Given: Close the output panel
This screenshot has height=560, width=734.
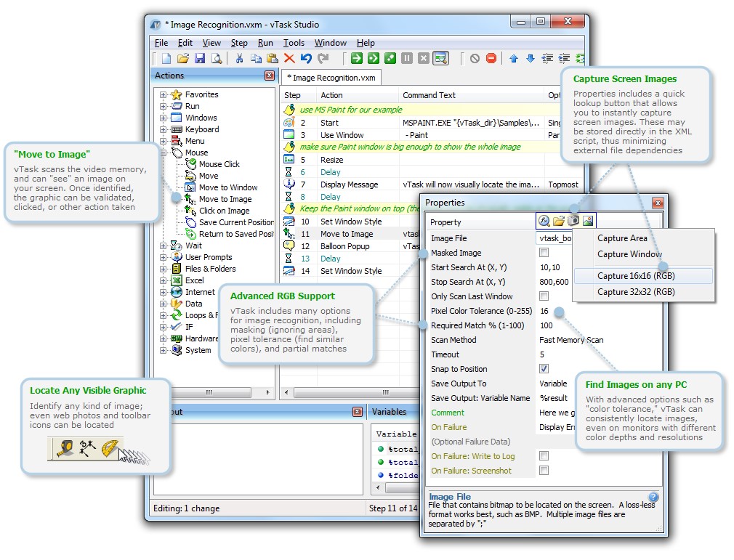Looking at the screenshot, I should click(358, 412).
